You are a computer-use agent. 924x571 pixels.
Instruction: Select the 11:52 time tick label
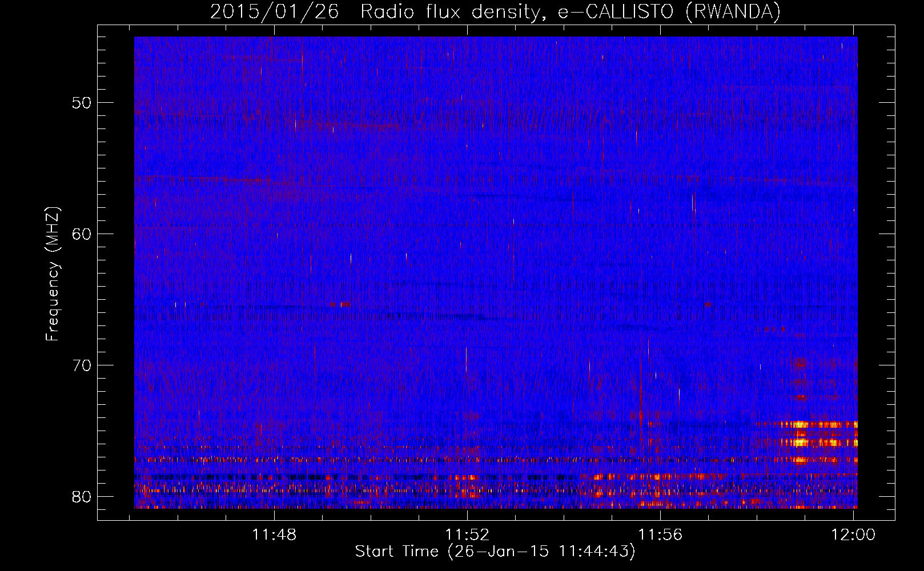pyautogui.click(x=468, y=535)
